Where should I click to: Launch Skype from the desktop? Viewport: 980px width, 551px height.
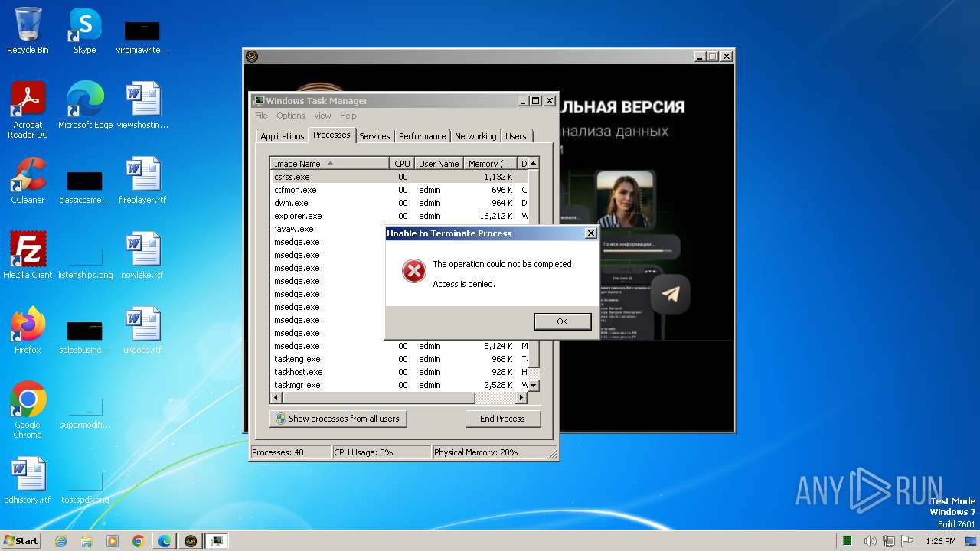point(84,31)
